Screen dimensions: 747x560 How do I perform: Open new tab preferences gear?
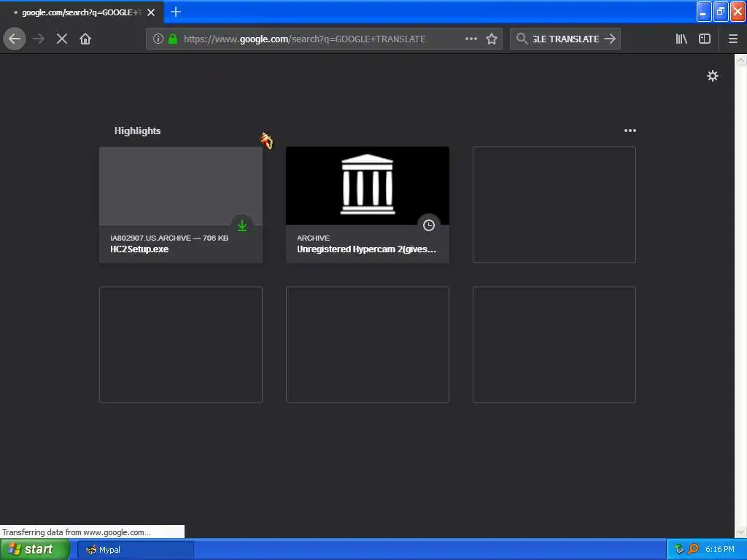coord(712,76)
